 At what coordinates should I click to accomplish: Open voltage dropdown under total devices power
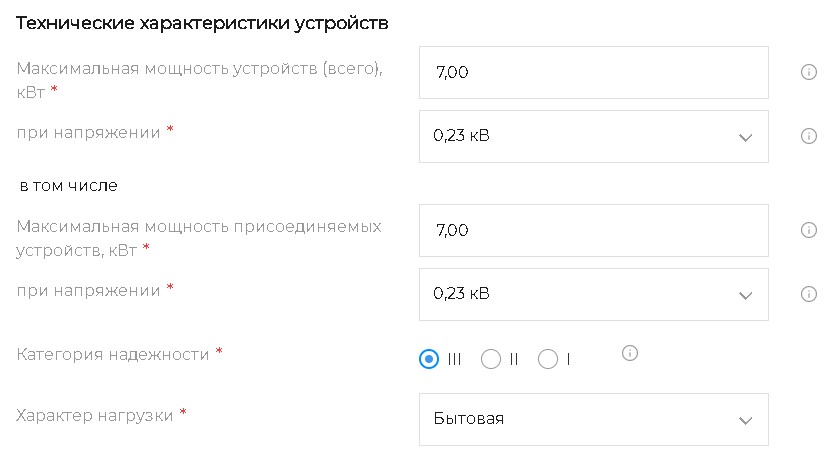(x=593, y=136)
